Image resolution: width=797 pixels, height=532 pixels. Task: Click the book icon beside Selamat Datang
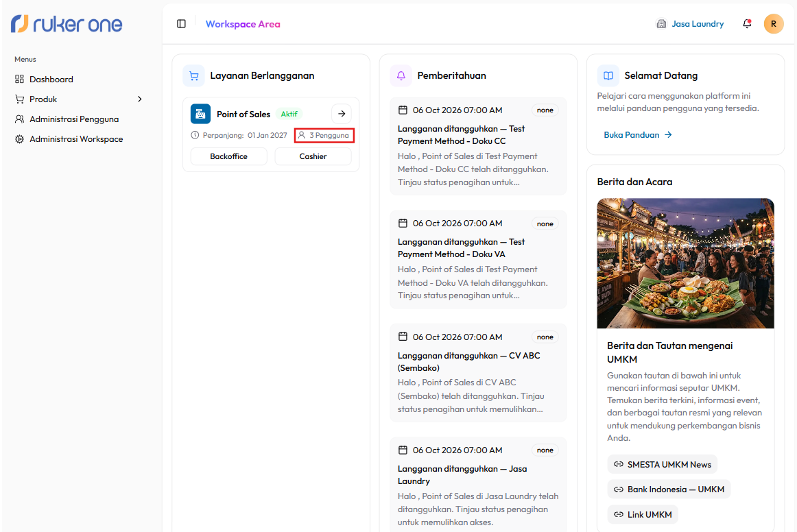point(608,75)
